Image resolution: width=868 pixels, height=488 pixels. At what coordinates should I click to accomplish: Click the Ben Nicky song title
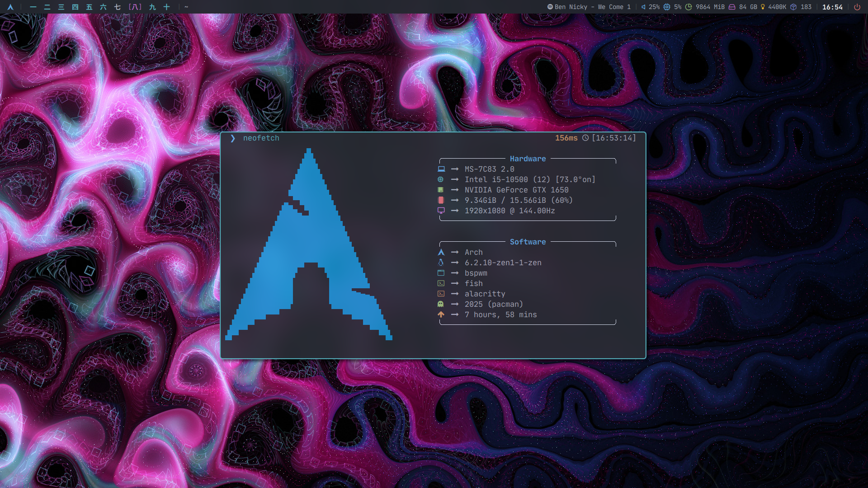pyautogui.click(x=592, y=7)
